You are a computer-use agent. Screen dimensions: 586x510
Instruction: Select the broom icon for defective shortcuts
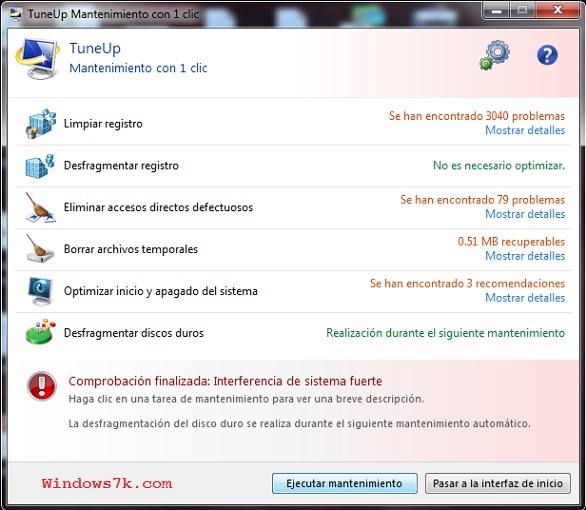(40, 208)
